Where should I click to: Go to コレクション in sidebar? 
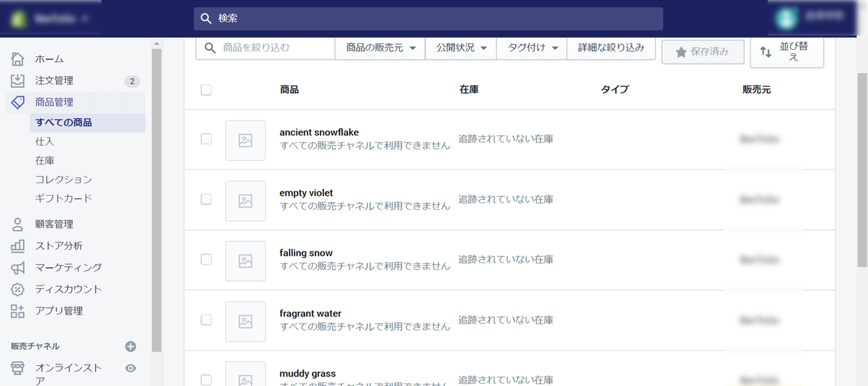64,180
